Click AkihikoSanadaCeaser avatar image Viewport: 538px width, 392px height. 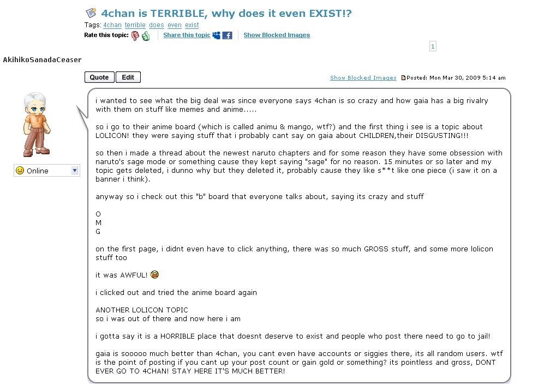[x=37, y=124]
